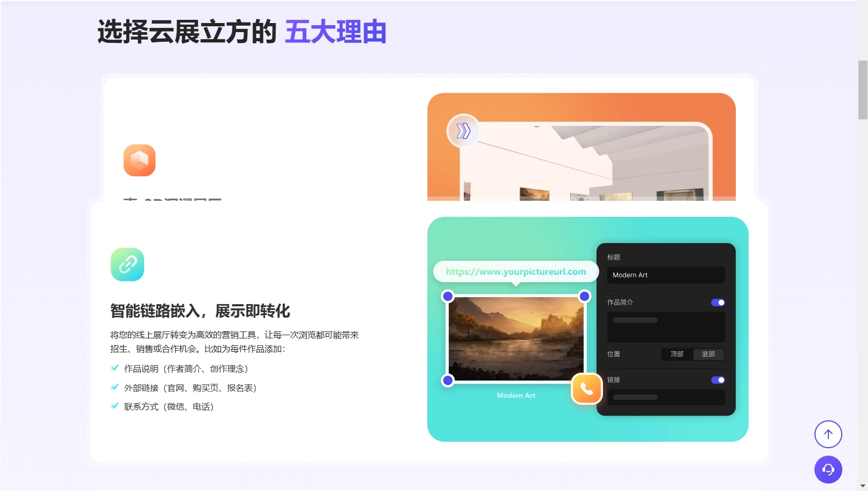The width and height of the screenshot is (868, 491).
Task: Open the customer service headset button
Action: click(828, 470)
